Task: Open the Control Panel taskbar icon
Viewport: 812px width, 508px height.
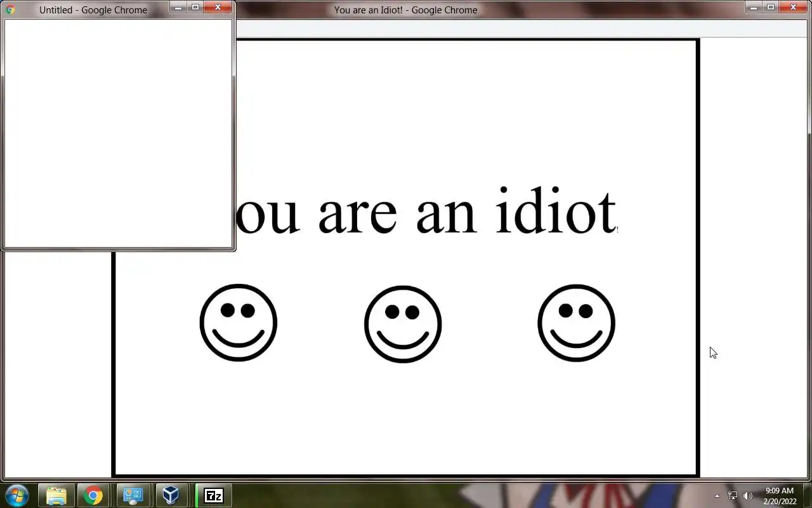Action: [133, 495]
